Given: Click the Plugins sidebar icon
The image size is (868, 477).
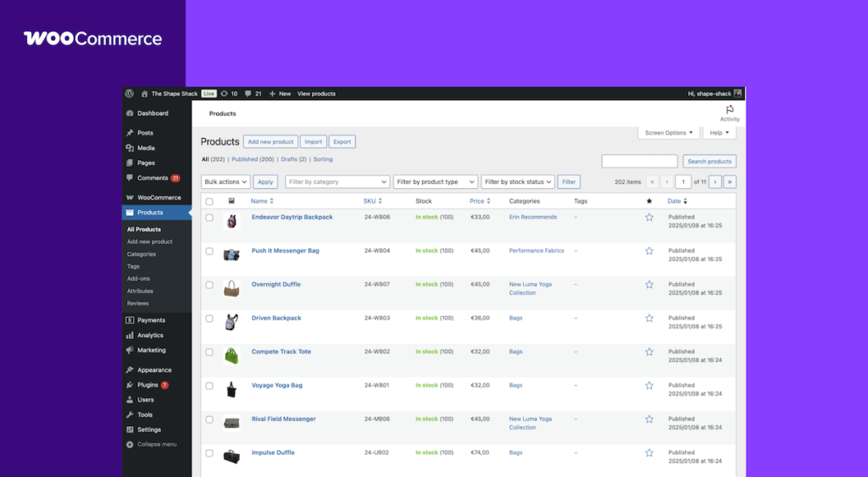Looking at the screenshot, I should (x=130, y=385).
